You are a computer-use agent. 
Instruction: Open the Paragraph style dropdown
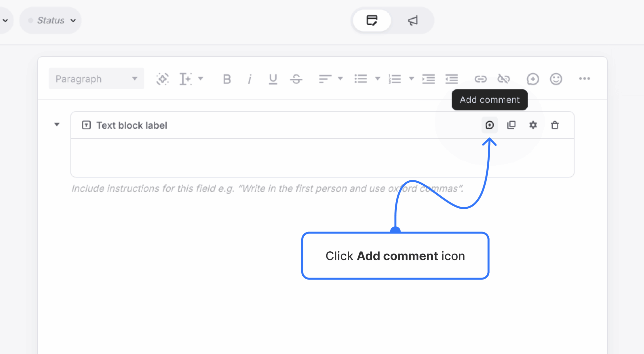click(96, 78)
